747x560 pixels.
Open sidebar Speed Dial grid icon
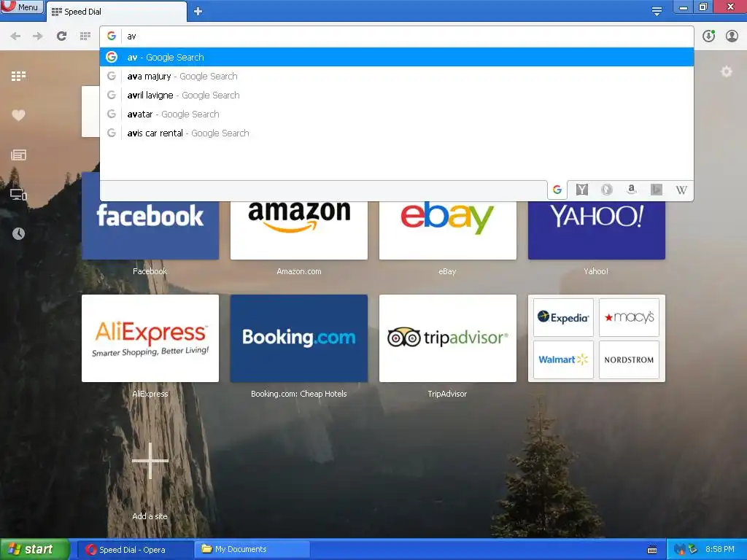click(x=18, y=76)
